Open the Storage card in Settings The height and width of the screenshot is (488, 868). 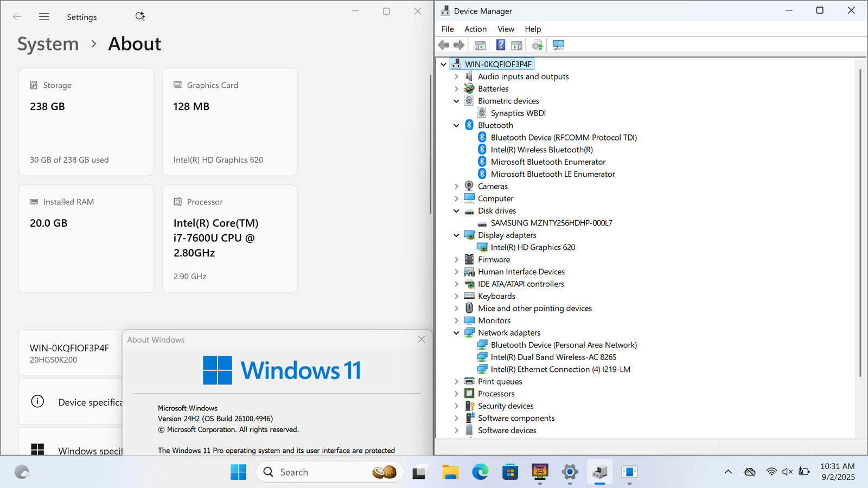tap(86, 122)
